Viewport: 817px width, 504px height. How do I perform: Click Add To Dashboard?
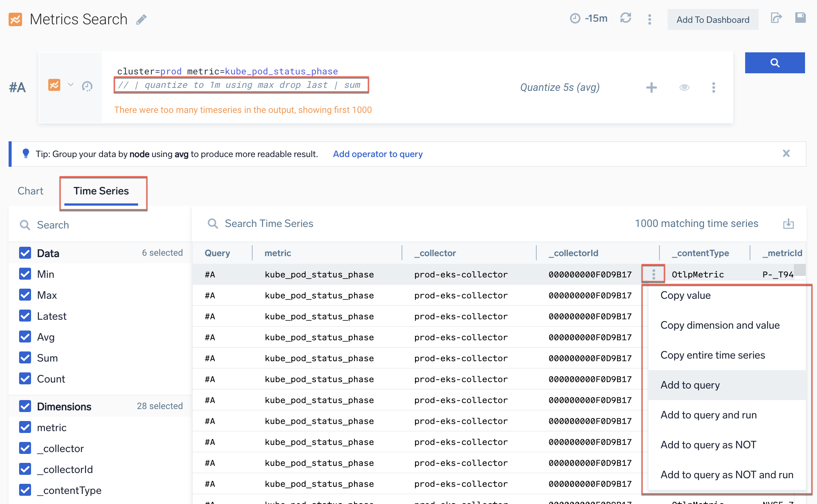click(712, 19)
